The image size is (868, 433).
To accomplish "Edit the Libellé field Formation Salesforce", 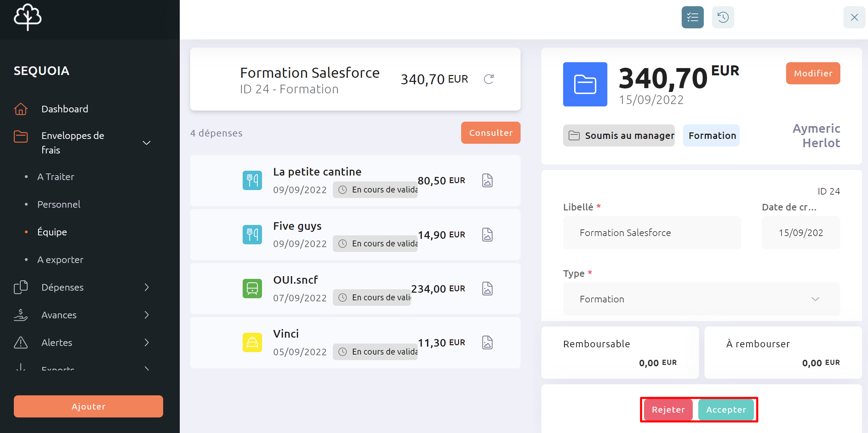I will (x=652, y=233).
